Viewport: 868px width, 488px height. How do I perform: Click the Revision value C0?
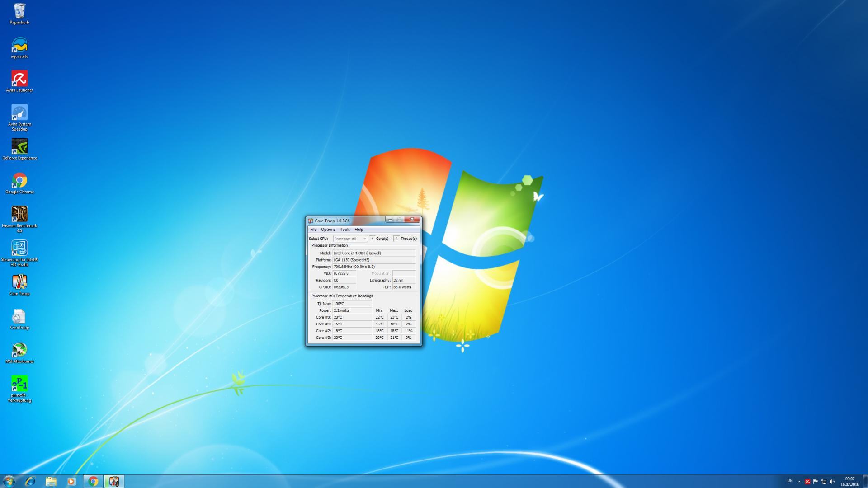tap(344, 280)
